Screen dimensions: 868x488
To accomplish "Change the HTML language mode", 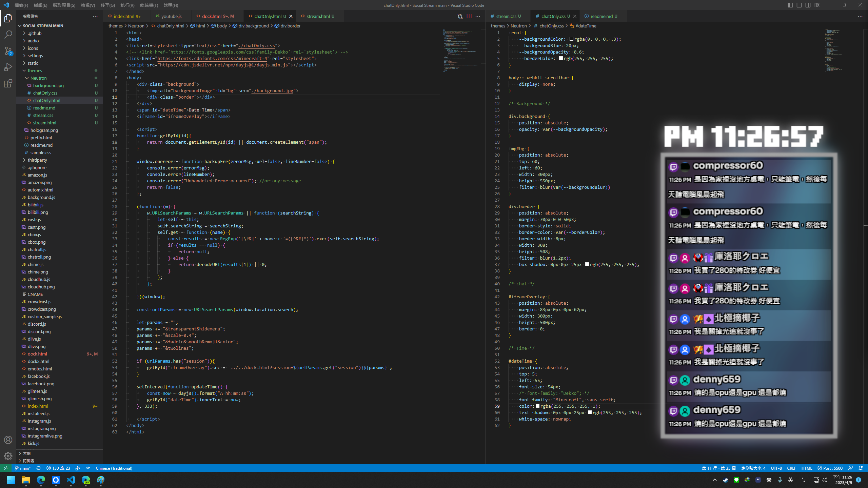I will click(x=807, y=468).
